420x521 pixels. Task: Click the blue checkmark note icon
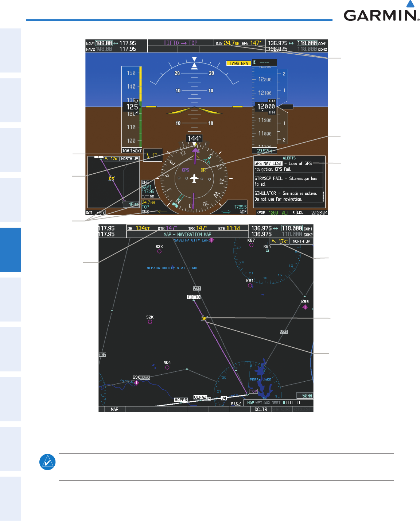pyautogui.click(x=47, y=462)
